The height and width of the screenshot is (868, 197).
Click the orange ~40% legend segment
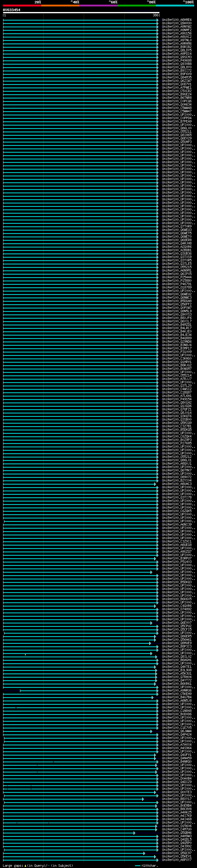(x=60, y=6)
